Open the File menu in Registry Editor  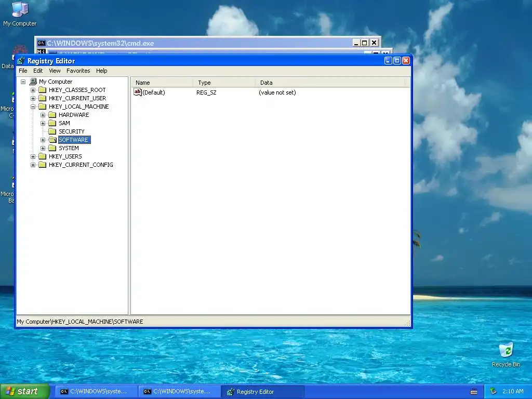[23, 71]
